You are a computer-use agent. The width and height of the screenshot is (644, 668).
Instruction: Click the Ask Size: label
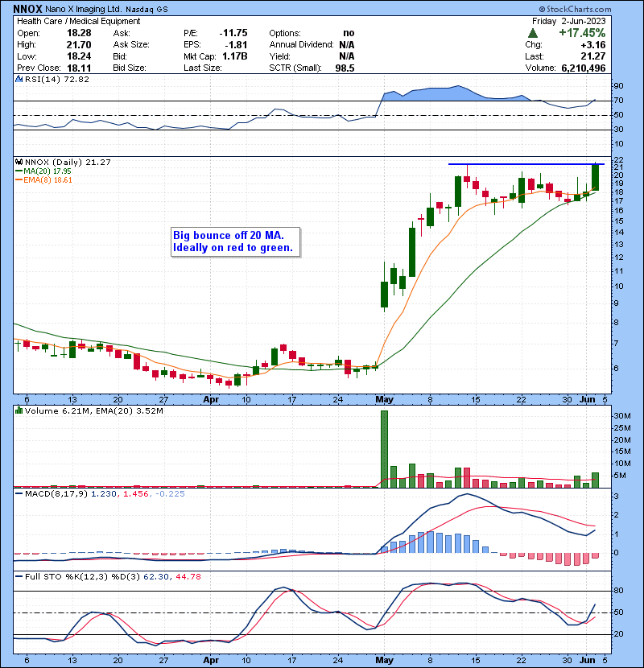tap(131, 45)
